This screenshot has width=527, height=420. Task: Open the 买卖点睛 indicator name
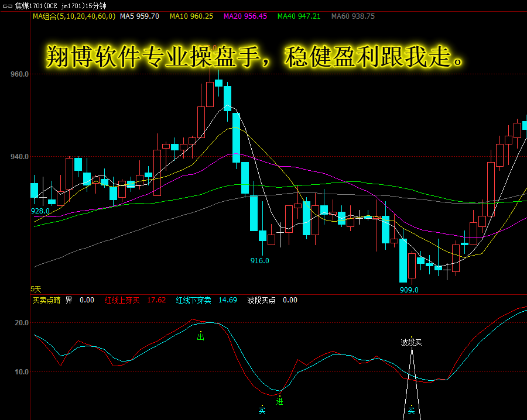pyautogui.click(x=46, y=300)
